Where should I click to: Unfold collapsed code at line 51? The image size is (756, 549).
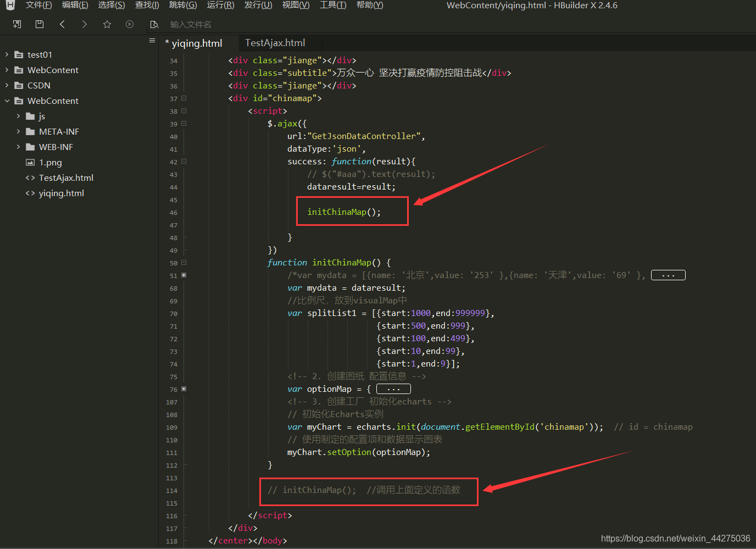(184, 275)
